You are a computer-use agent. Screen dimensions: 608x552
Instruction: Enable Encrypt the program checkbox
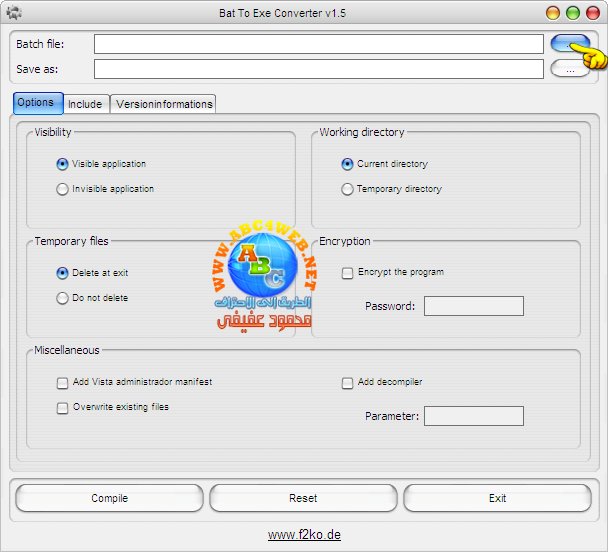[348, 273]
